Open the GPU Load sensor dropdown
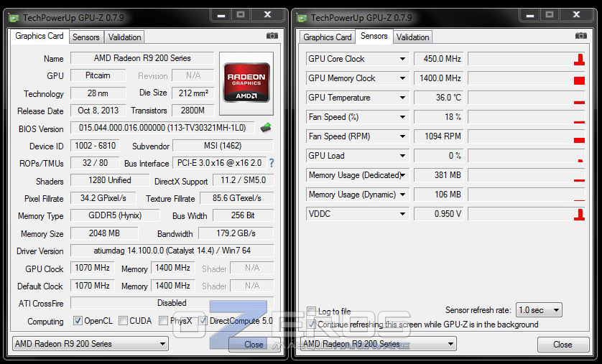This screenshot has height=364, width=602. 402,156
